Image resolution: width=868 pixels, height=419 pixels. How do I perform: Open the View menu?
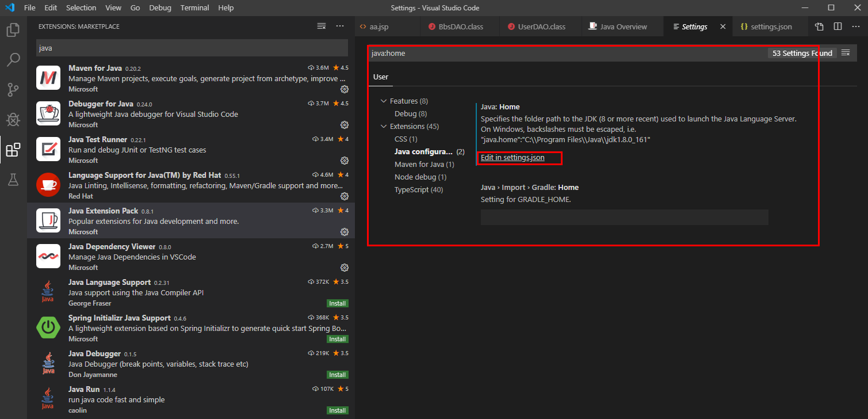(113, 7)
